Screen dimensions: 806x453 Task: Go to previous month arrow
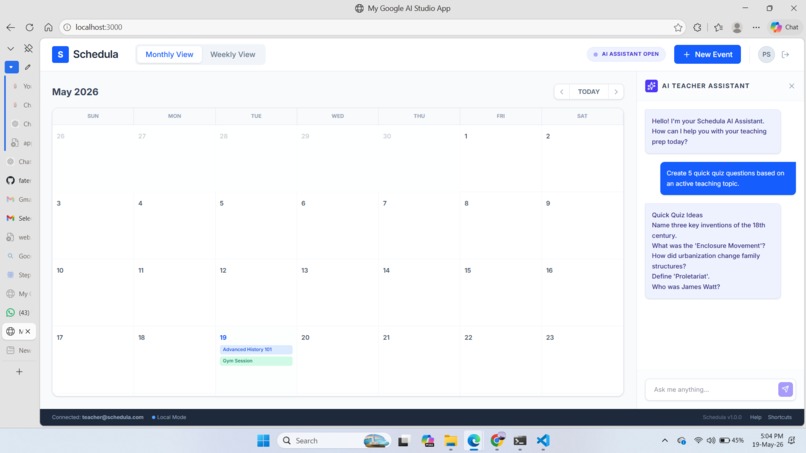click(561, 92)
